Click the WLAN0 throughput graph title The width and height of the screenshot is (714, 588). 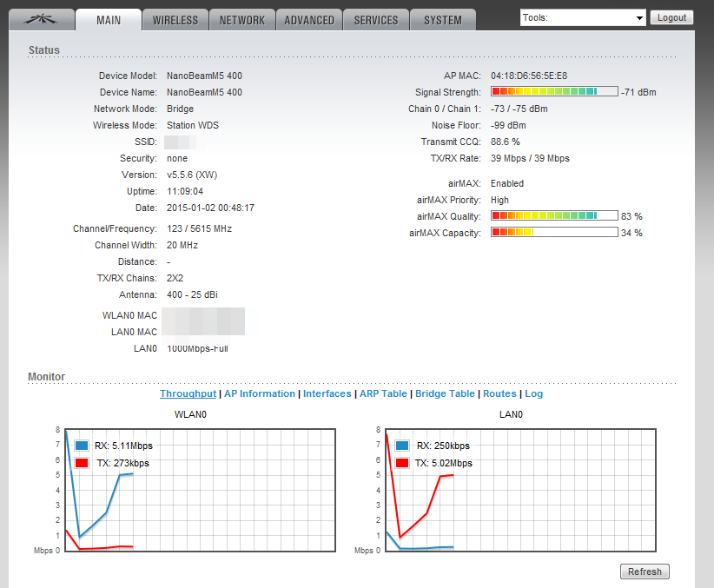coord(190,414)
